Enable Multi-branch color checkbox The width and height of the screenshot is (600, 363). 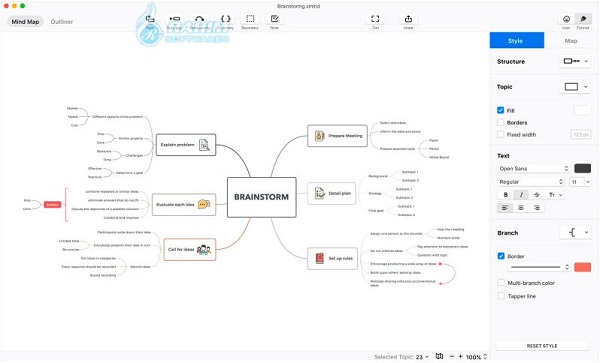[x=501, y=283]
